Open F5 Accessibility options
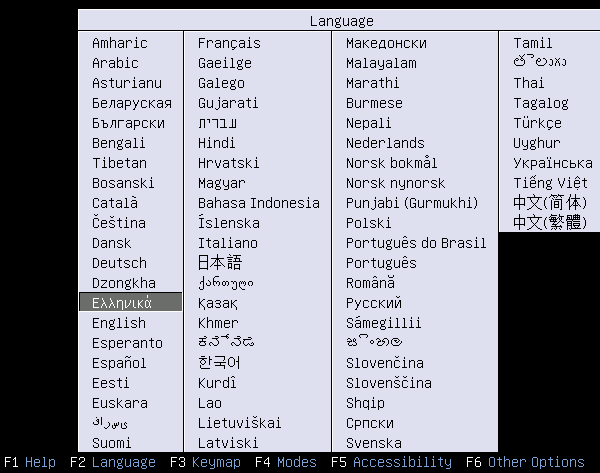This screenshot has width=600, height=473. point(391,462)
